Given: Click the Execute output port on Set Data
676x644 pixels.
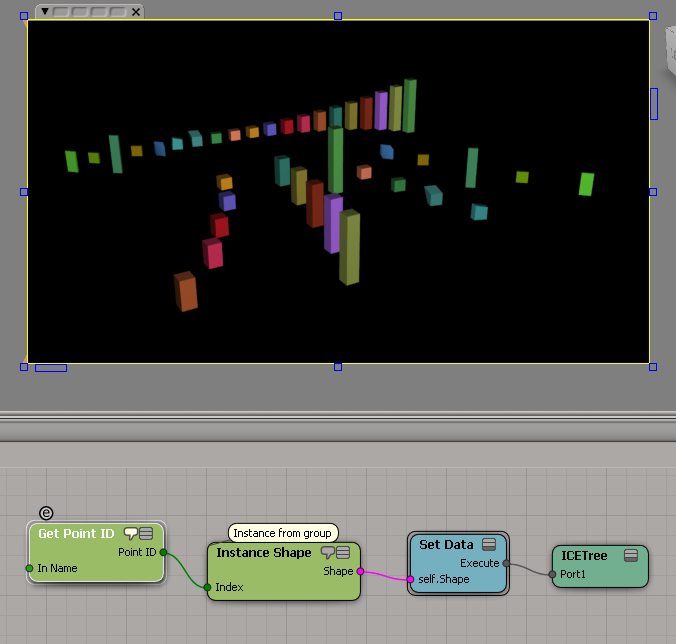Looking at the screenshot, I should (x=506, y=563).
